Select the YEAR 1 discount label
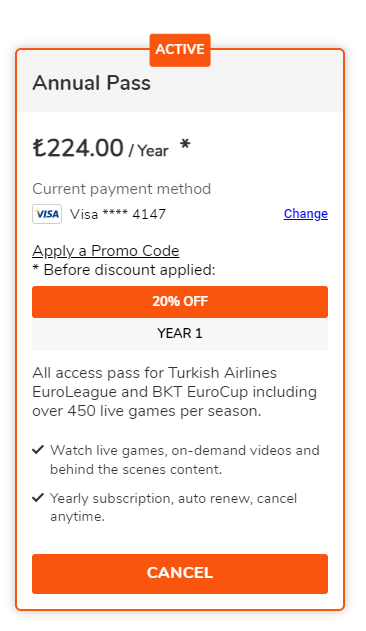This screenshot has height=631, width=366. point(180,334)
